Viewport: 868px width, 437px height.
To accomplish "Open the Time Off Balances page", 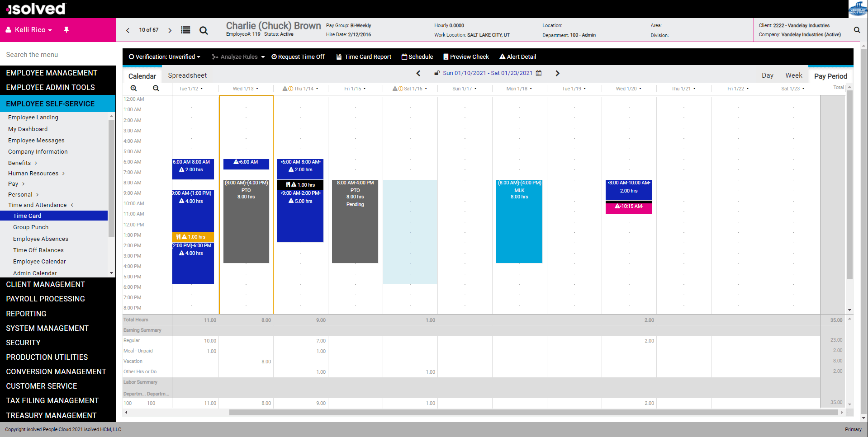I will coord(38,250).
